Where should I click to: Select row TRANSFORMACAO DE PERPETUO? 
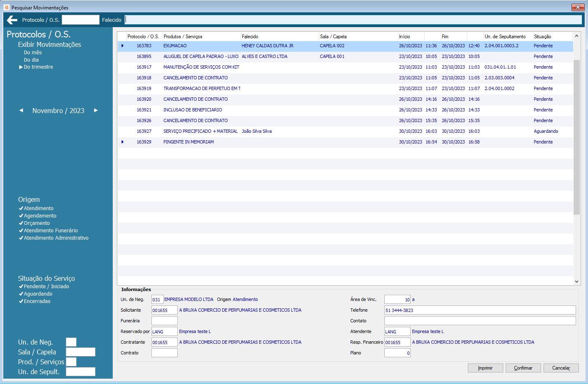345,88
